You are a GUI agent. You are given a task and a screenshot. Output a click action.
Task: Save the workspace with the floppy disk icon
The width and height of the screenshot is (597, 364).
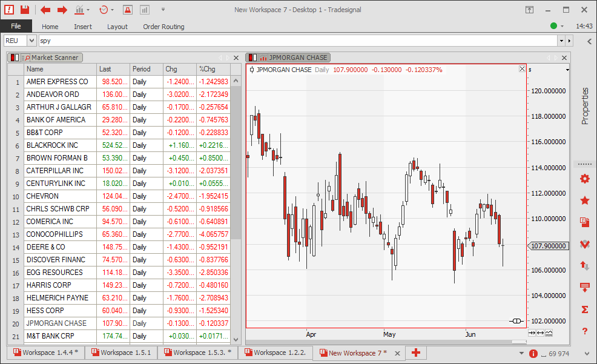point(25,10)
